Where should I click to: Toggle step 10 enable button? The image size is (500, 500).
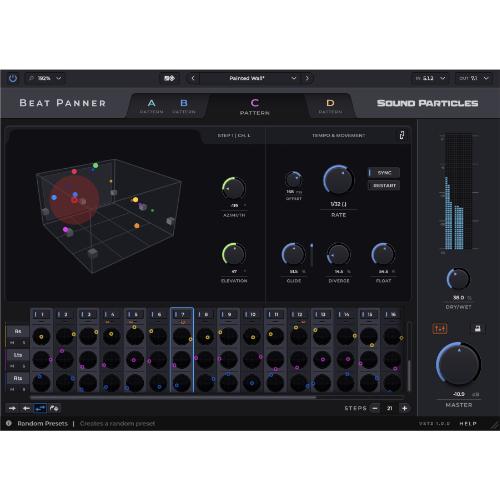252,314
